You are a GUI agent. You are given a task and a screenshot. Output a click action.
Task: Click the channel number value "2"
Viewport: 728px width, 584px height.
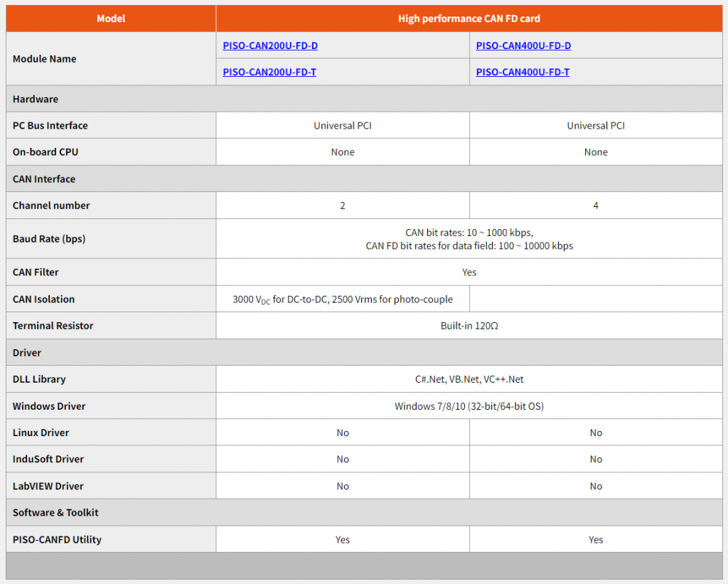pyautogui.click(x=343, y=206)
